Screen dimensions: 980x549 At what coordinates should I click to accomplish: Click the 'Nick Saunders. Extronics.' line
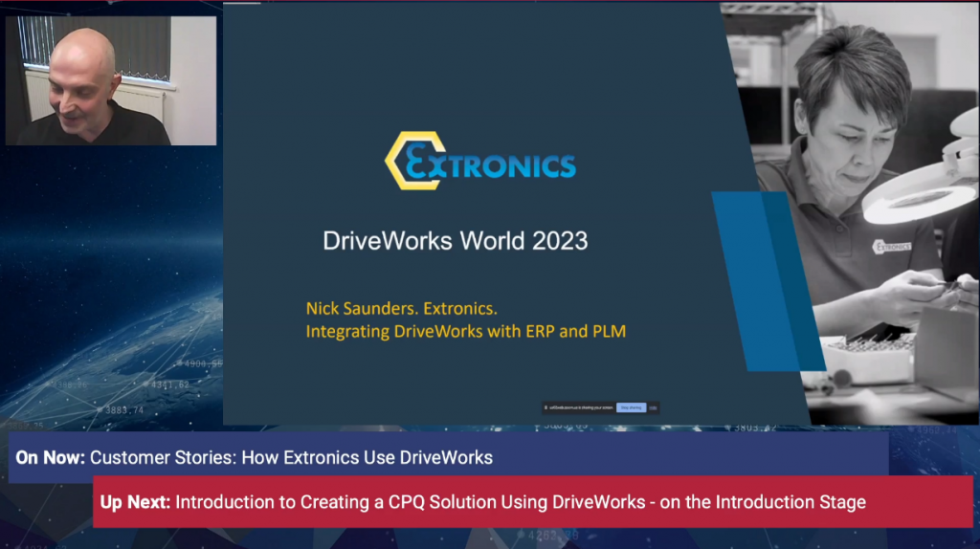click(x=401, y=309)
